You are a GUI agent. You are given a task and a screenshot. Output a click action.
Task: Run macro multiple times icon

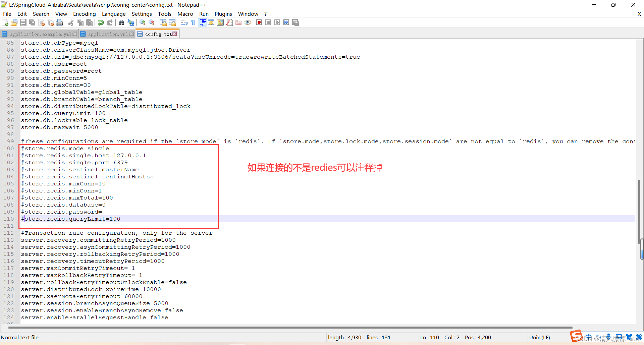[x=286, y=22]
